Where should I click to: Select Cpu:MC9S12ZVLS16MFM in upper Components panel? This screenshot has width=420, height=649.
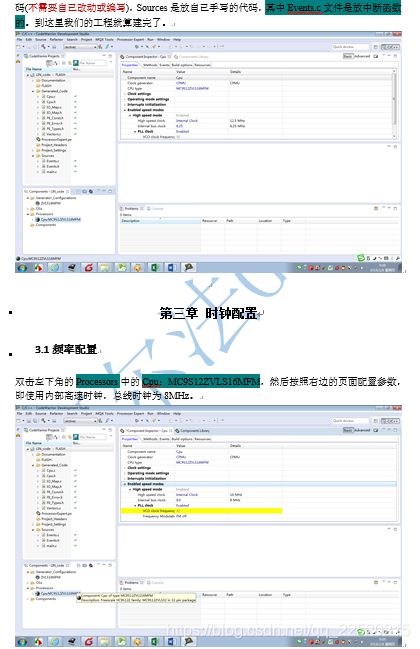pos(60,219)
